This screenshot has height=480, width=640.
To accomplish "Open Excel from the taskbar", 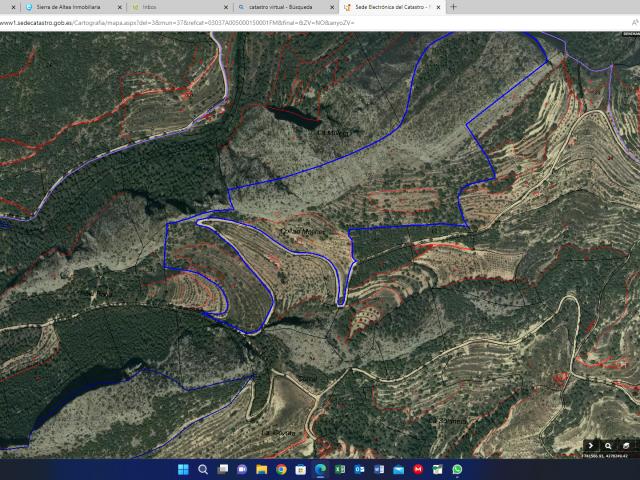I will pyautogui.click(x=340, y=469).
